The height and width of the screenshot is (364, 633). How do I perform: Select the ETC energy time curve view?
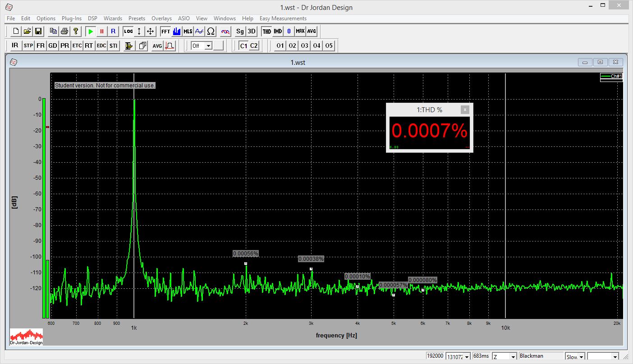[x=77, y=45]
